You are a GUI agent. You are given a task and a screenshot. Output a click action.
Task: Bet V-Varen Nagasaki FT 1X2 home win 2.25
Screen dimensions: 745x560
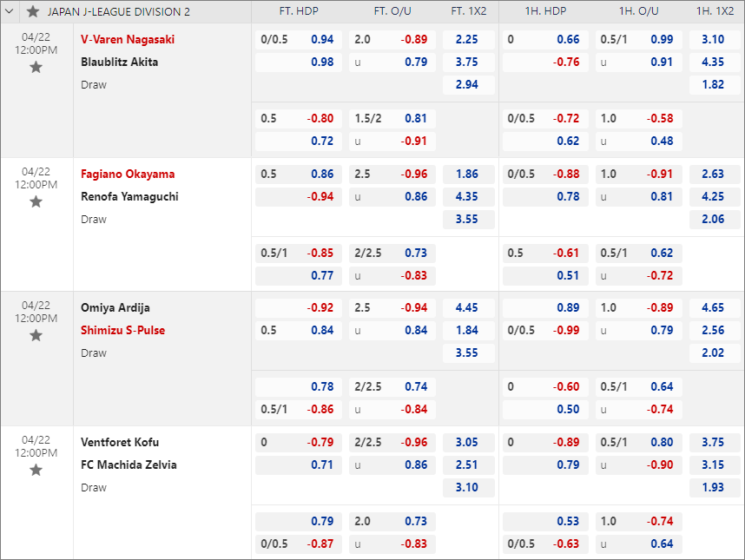pyautogui.click(x=469, y=39)
